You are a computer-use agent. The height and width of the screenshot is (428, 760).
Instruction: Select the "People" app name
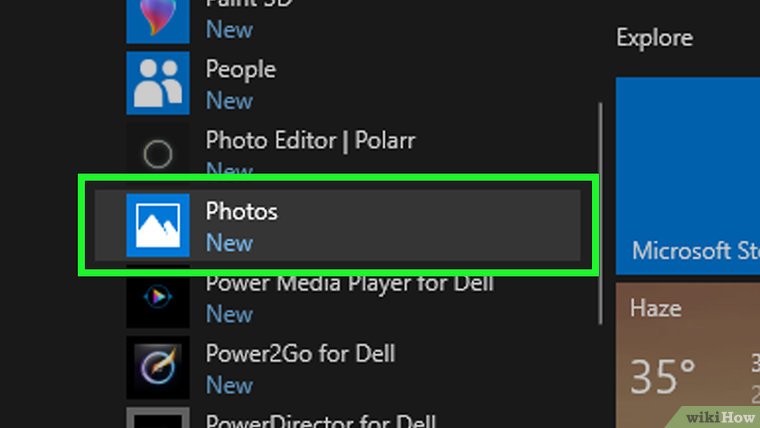[x=240, y=69]
